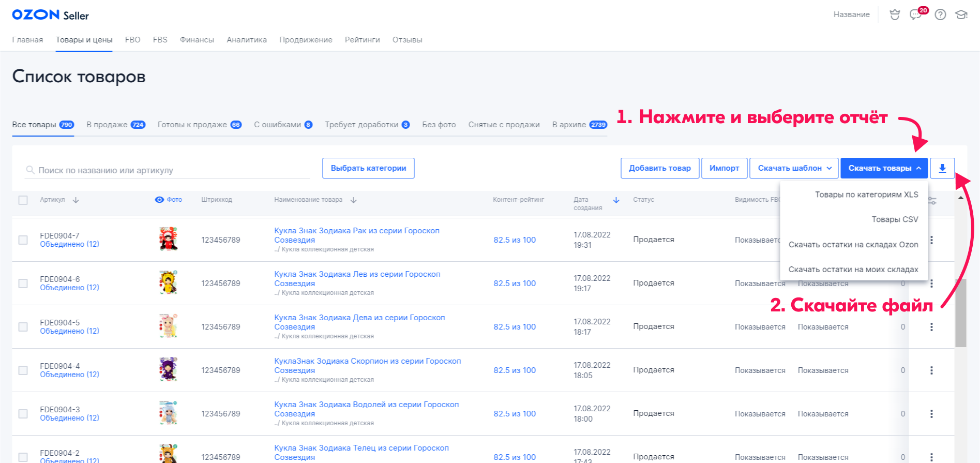980x463 pixels.
Task: Expand the Скачать шаблон dropdown
Action: [x=794, y=168]
